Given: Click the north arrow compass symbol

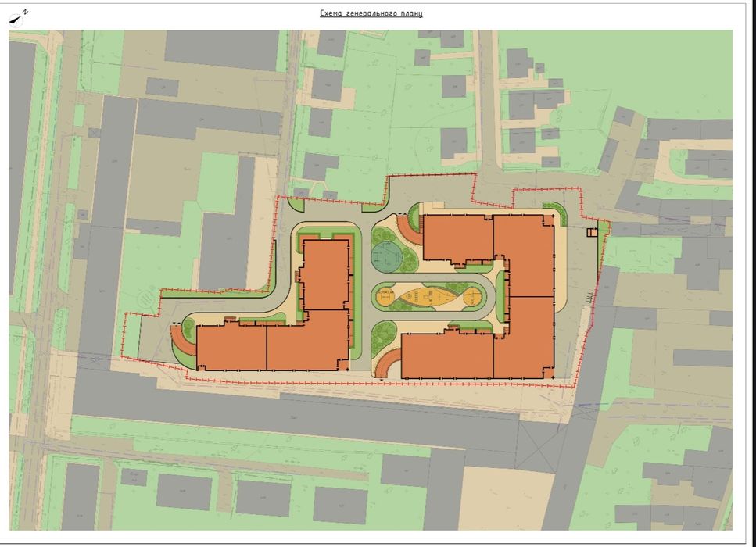Looking at the screenshot, I should (18, 17).
